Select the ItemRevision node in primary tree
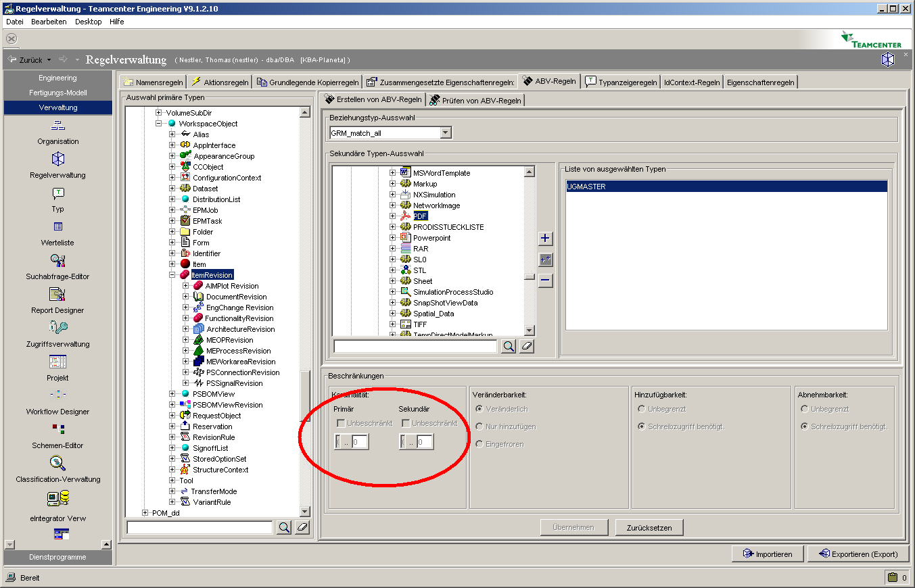Screen dimensions: 915x588 click(x=212, y=275)
